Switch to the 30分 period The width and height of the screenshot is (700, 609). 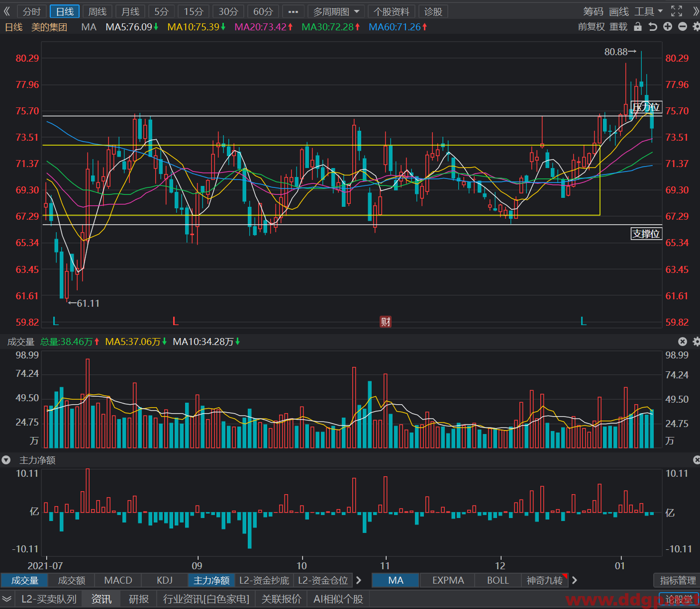228,11
